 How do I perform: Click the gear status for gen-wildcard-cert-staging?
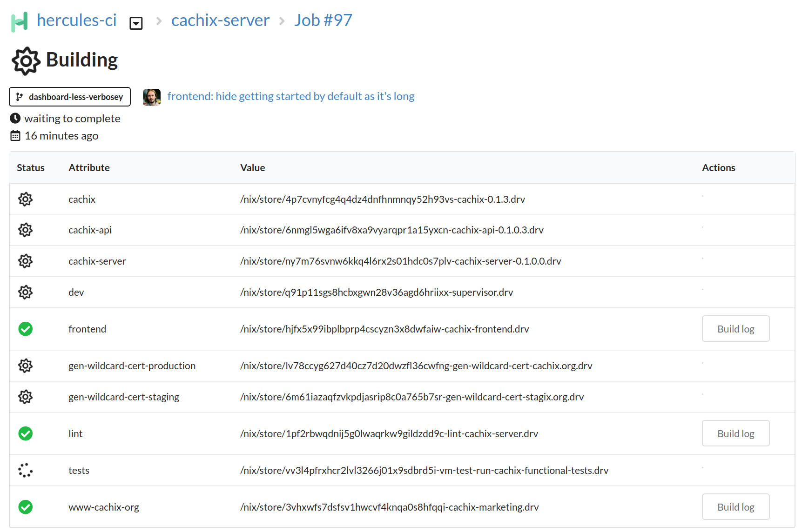pyautogui.click(x=26, y=397)
